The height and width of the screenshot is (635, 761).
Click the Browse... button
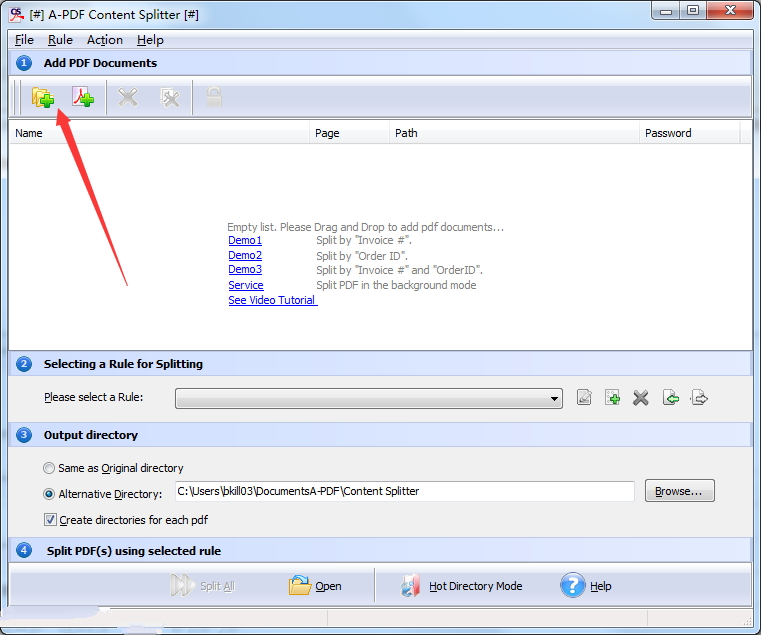pos(679,491)
